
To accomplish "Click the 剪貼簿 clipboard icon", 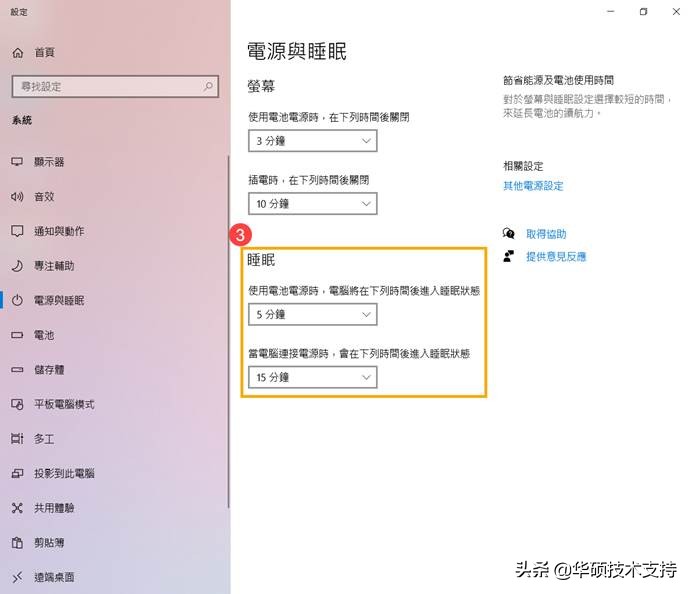I will [17, 542].
